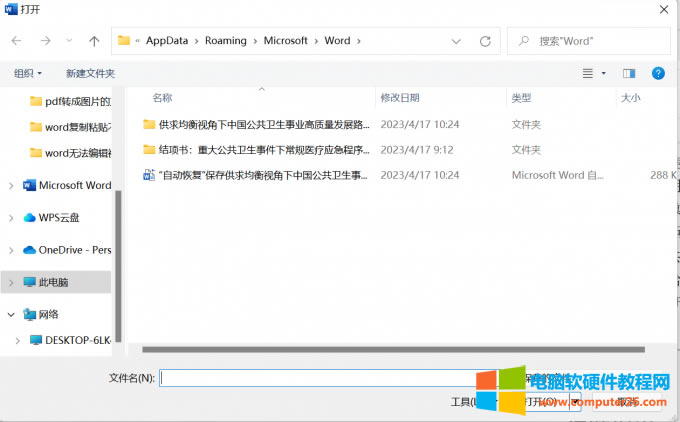The width and height of the screenshot is (680, 422).
Task: Expand the 此电脑 tree node
Action: (x=11, y=282)
